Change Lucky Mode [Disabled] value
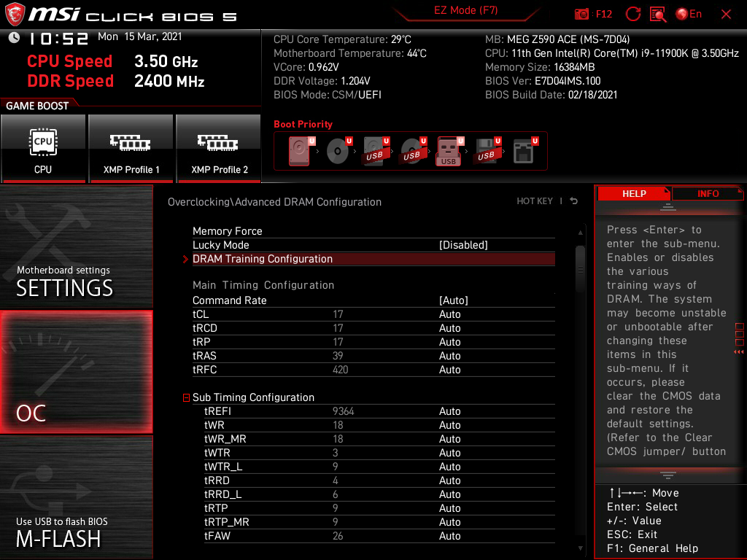This screenshot has height=560, width=747. (463, 245)
